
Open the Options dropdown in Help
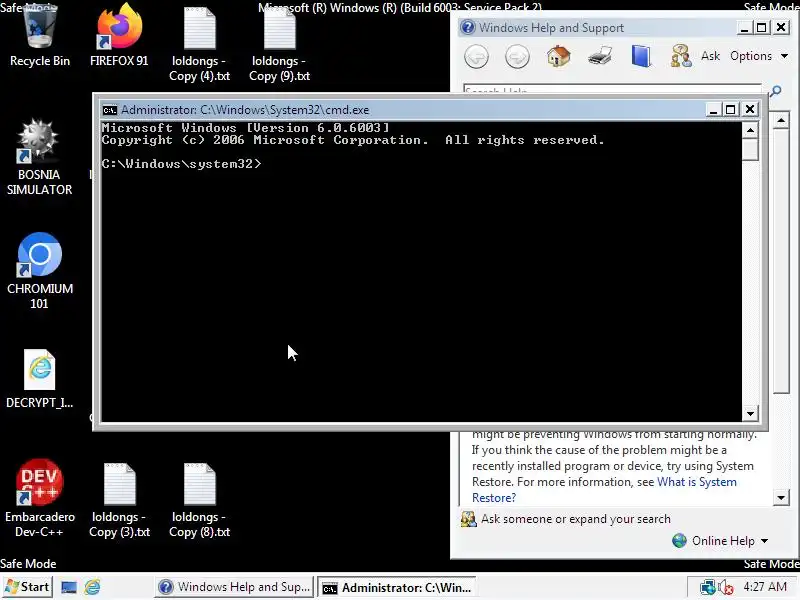pos(759,56)
